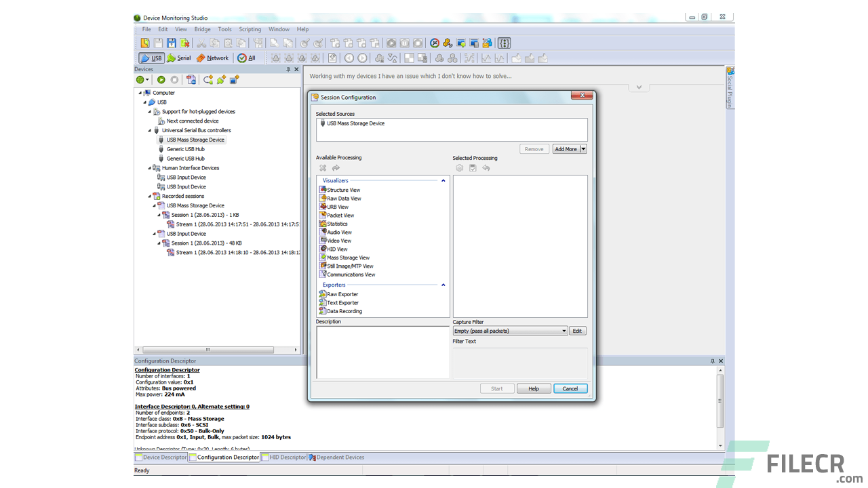The image size is (868, 488).
Task: Click the Cancel button in dialog
Action: pyautogui.click(x=570, y=388)
